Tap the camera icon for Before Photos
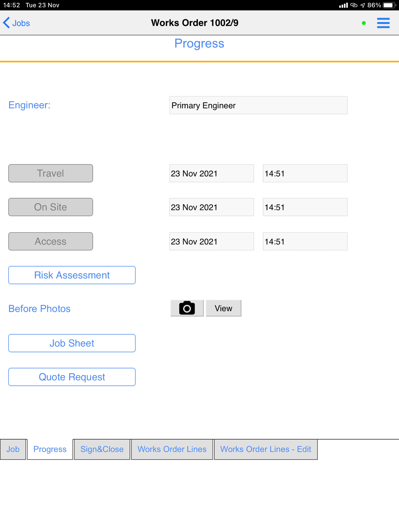 pos(187,308)
